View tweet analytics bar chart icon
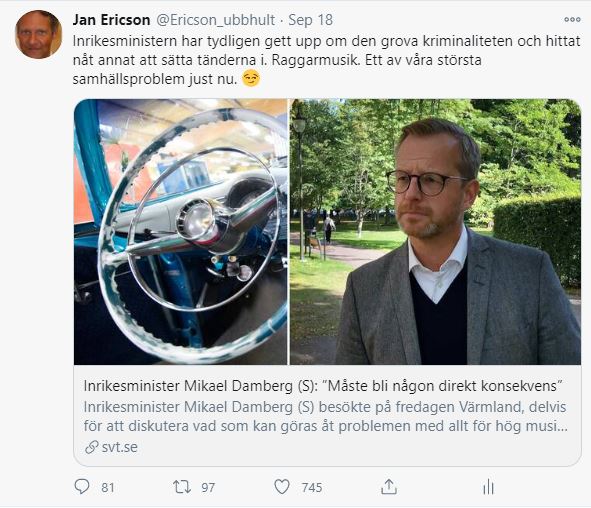This screenshot has width=591, height=508. click(488, 487)
